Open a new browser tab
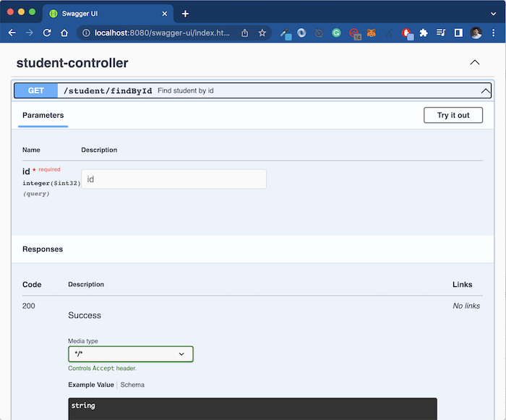Screen dimensions: 506x420 click(x=185, y=14)
